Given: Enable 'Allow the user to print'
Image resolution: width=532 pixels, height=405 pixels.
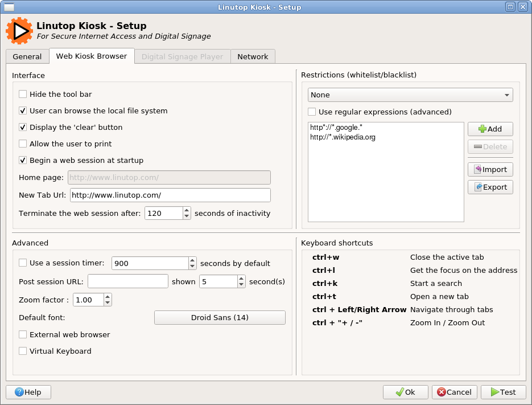Looking at the screenshot, I should [x=23, y=144].
